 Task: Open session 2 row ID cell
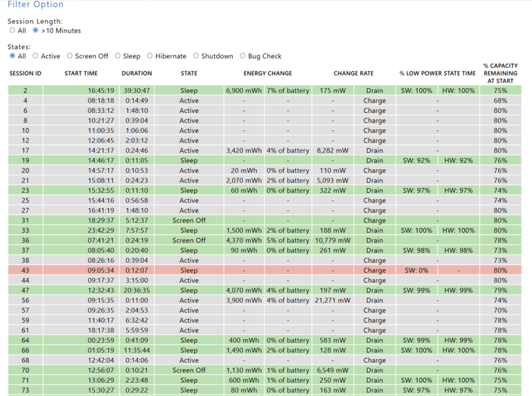tap(26, 91)
